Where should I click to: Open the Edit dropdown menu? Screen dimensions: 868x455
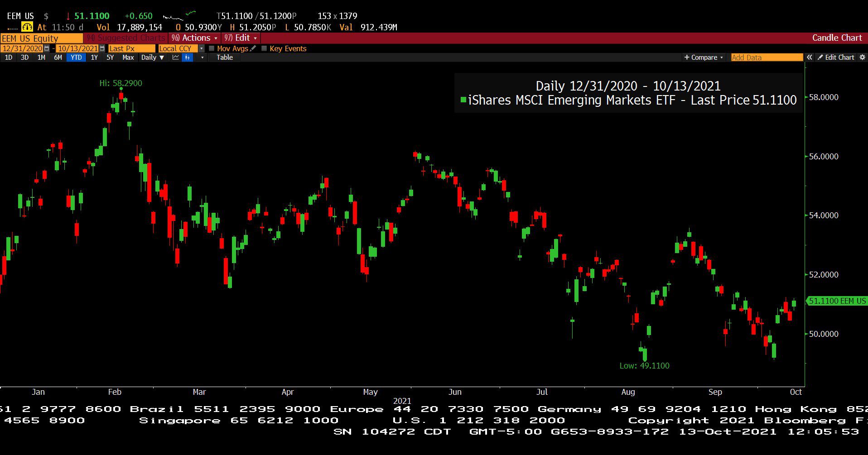coord(241,38)
